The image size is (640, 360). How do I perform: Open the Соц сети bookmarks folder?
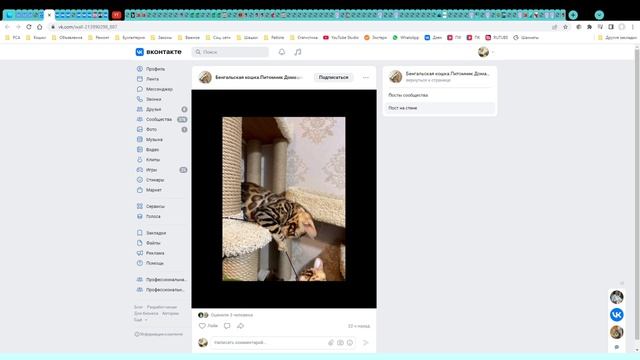218,38
